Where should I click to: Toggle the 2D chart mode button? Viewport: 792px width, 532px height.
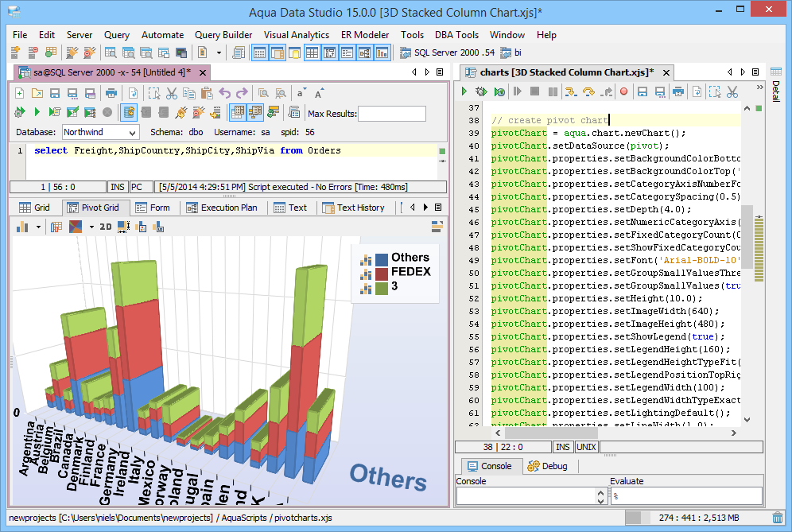[106, 227]
